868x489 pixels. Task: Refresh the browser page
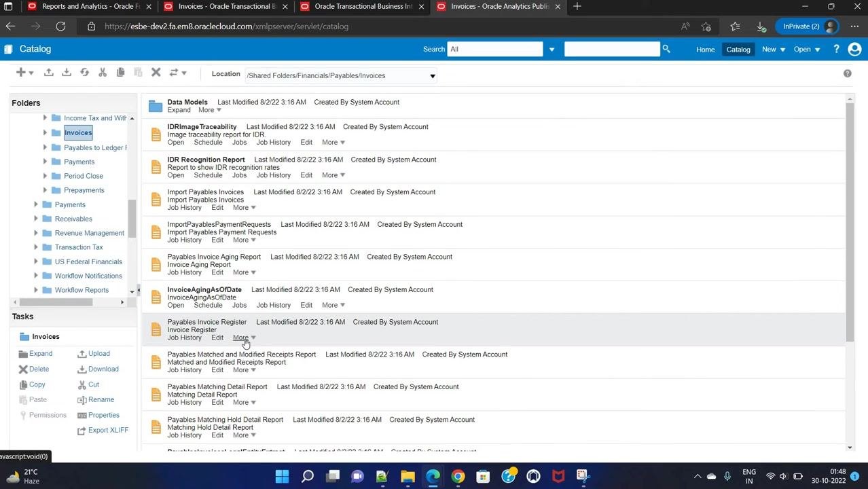(x=60, y=26)
